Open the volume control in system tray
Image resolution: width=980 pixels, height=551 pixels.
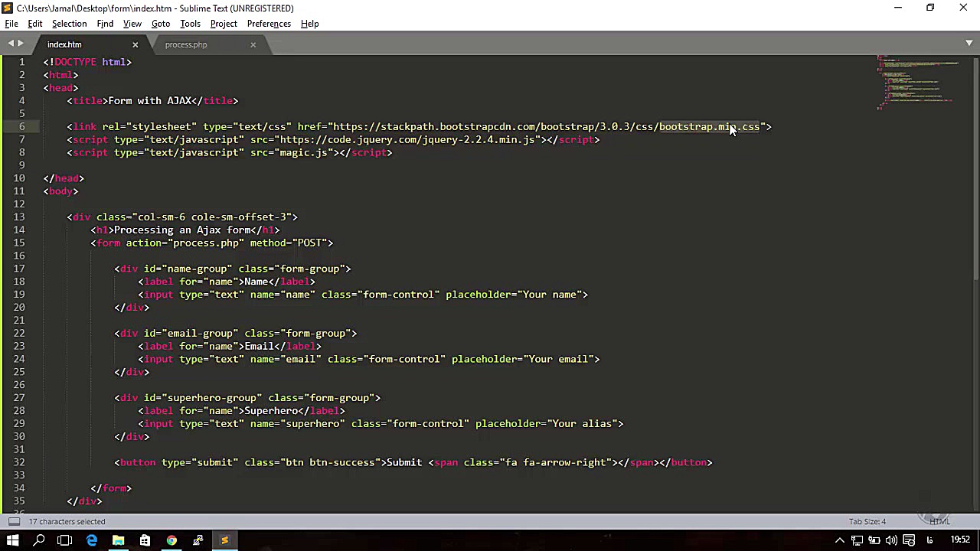891,540
